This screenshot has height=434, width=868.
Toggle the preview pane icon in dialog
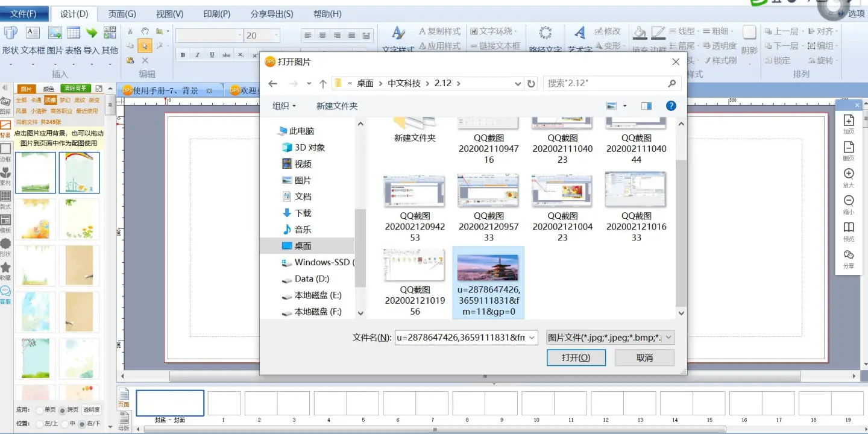(x=646, y=106)
